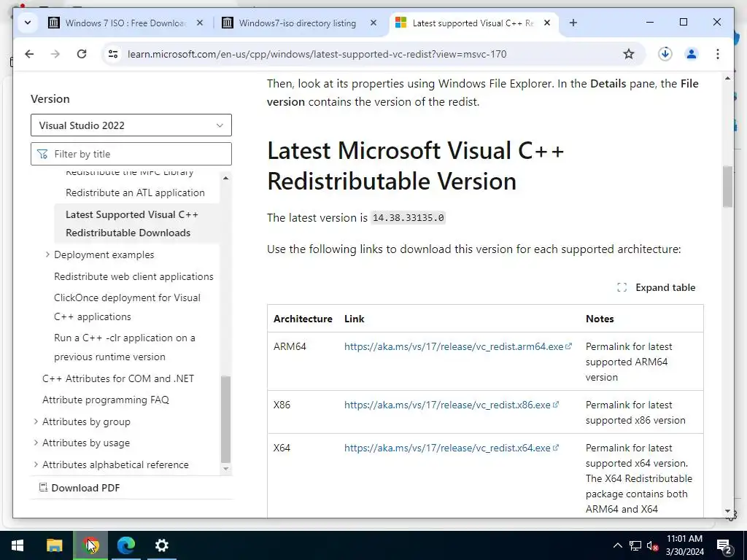Expand the Deployment examples node
The width and height of the screenshot is (747, 560).
47,254
